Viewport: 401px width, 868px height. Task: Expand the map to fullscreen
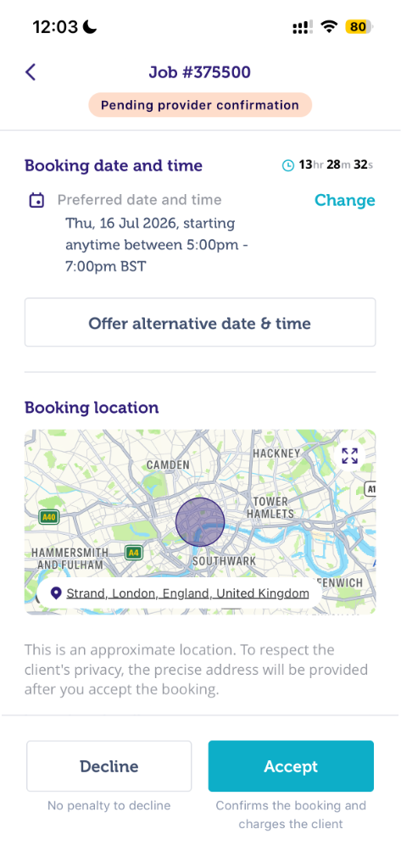pyautogui.click(x=349, y=456)
